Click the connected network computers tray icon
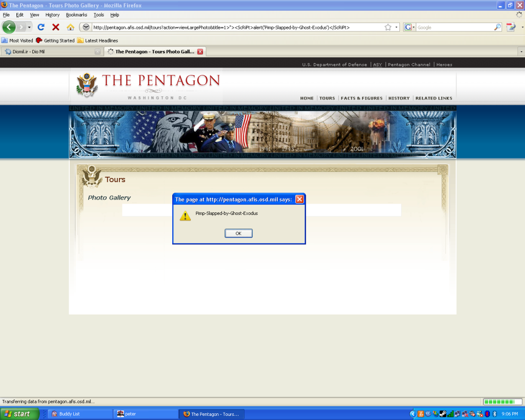The image size is (525, 420). pos(458,414)
